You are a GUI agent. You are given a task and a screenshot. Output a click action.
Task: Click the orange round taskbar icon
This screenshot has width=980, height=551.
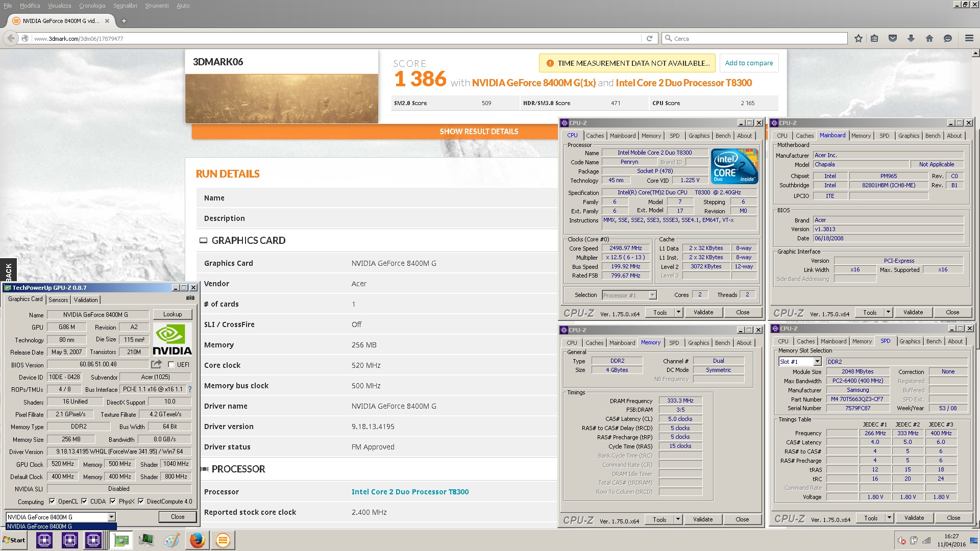tap(223, 540)
